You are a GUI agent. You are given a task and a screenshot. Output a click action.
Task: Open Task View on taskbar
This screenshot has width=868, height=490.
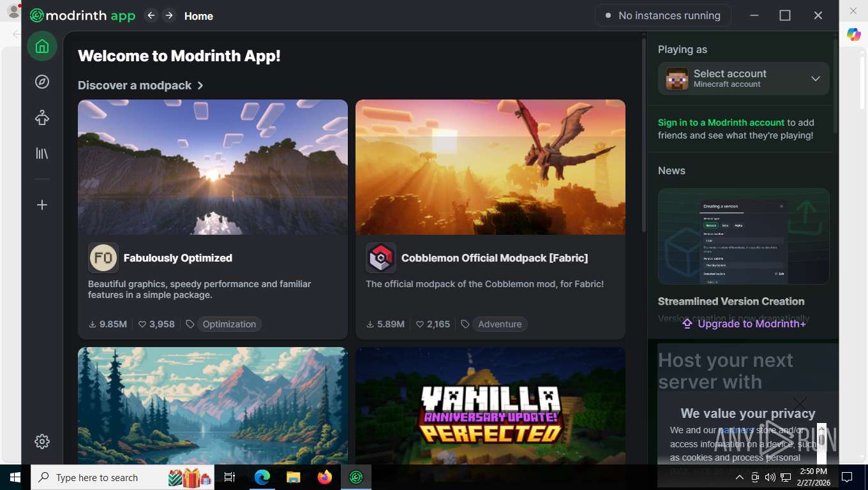230,477
